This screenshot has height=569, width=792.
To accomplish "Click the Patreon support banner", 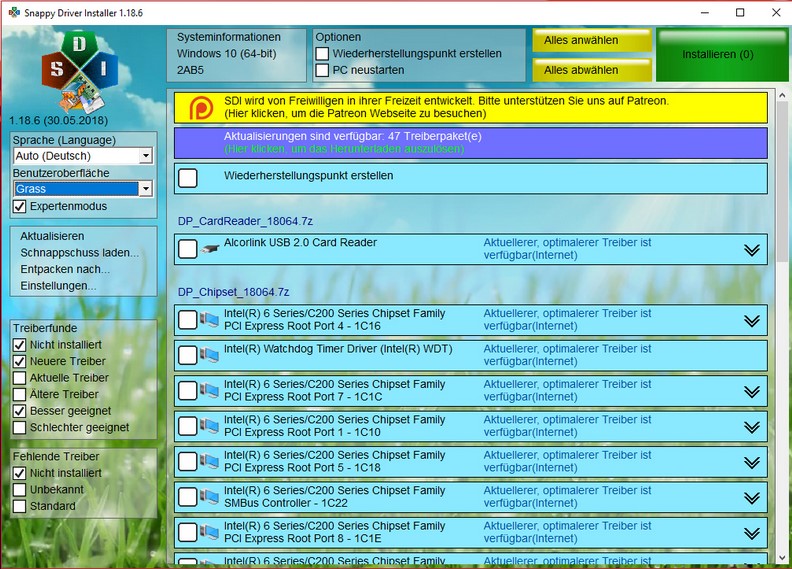I will click(x=471, y=108).
